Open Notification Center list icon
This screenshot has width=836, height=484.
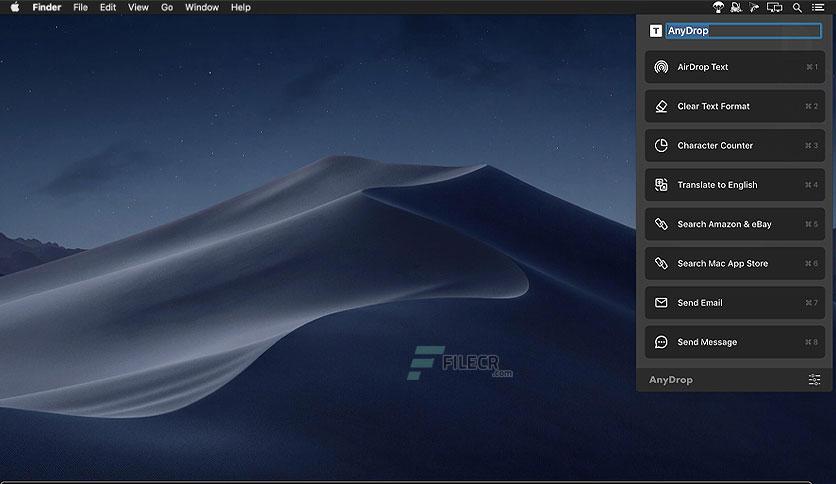[817, 7]
